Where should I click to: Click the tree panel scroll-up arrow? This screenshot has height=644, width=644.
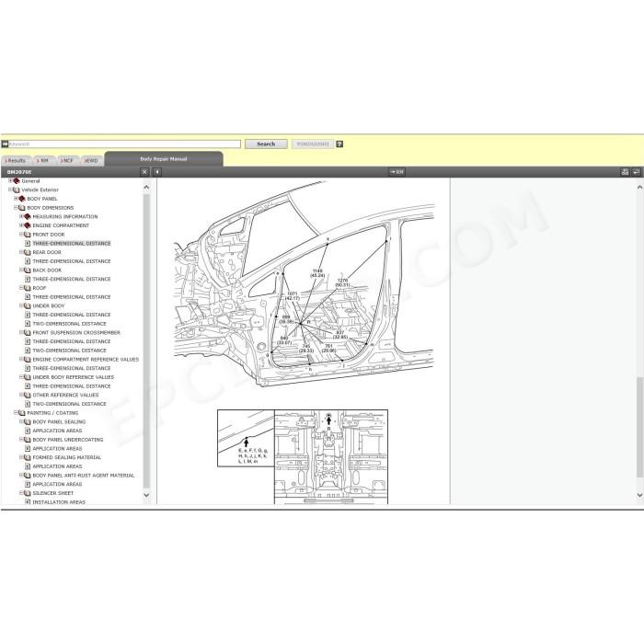[146, 188]
